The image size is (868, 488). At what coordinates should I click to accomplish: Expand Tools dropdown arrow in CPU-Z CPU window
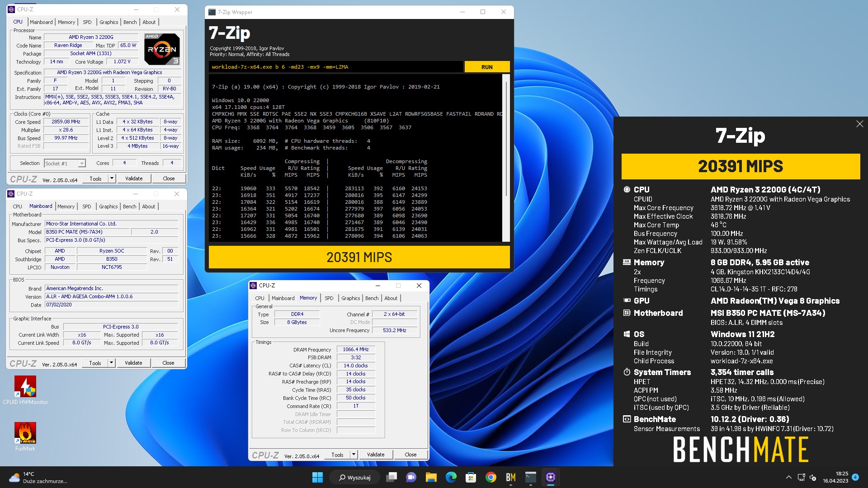pos(112,178)
